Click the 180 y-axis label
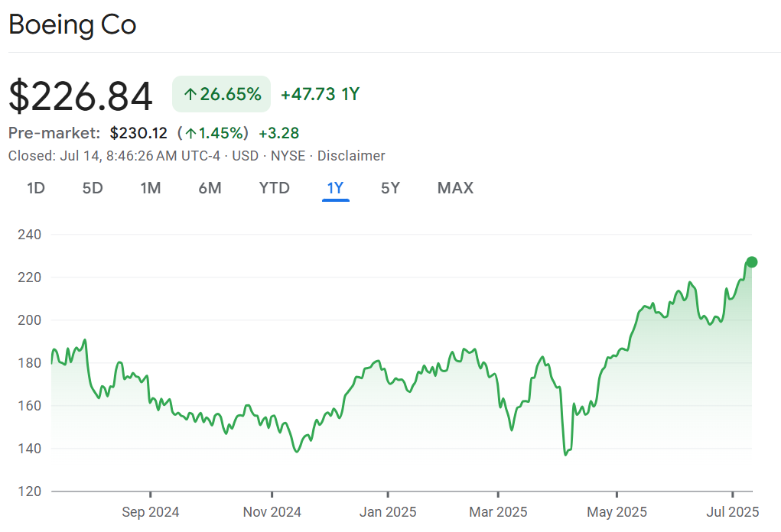The width and height of the screenshot is (781, 532). tap(29, 363)
